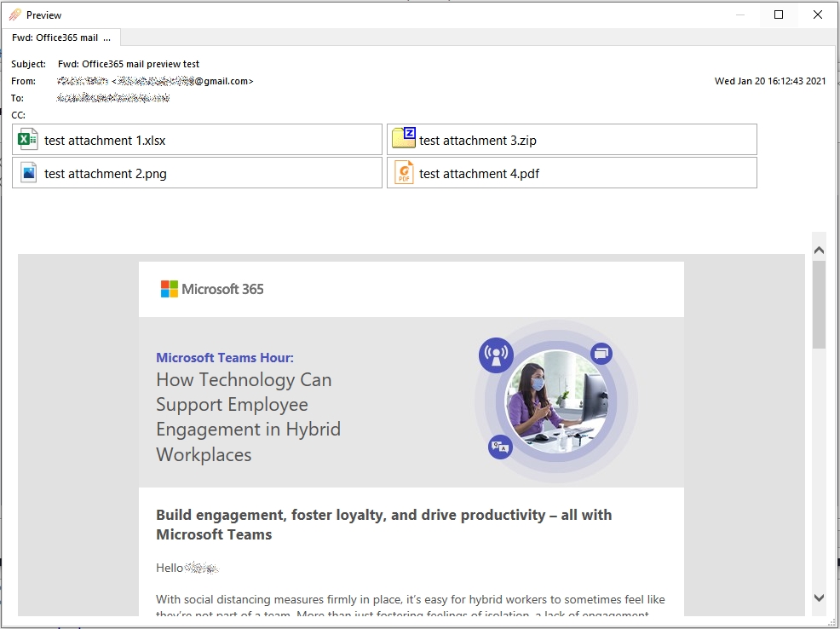Click the translate icon beside the photo
Image resolution: width=840 pixels, height=629 pixels.
[500, 447]
